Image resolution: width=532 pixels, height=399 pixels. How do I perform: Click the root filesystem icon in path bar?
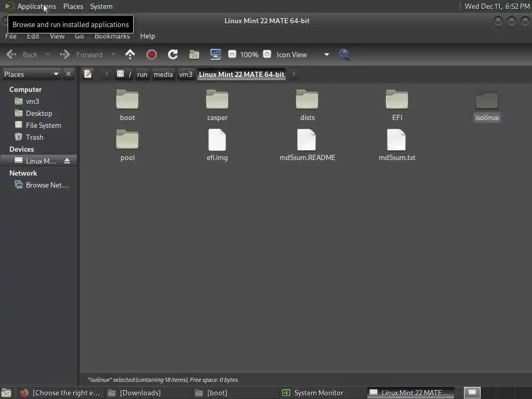click(x=121, y=74)
